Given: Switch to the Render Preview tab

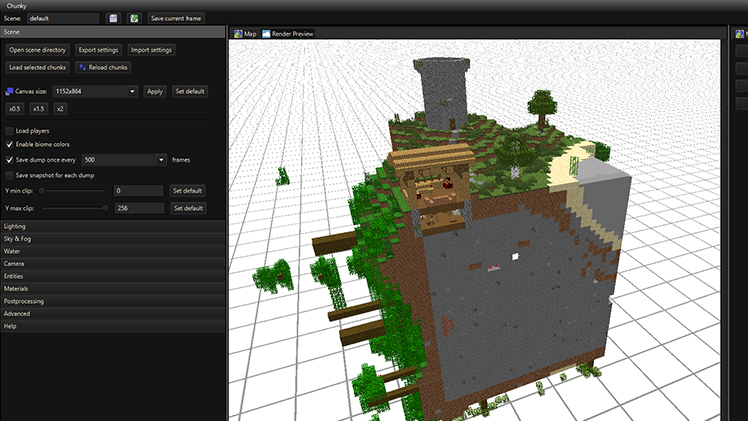Looking at the screenshot, I should click(292, 34).
